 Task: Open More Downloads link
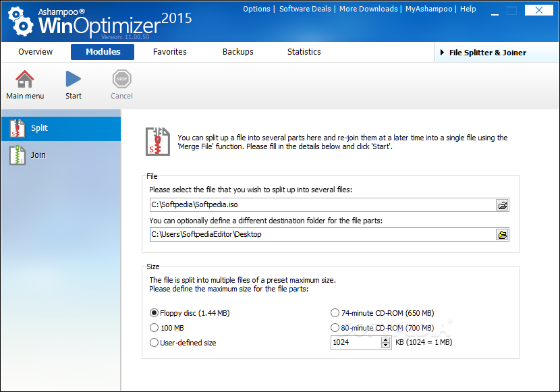point(368,9)
